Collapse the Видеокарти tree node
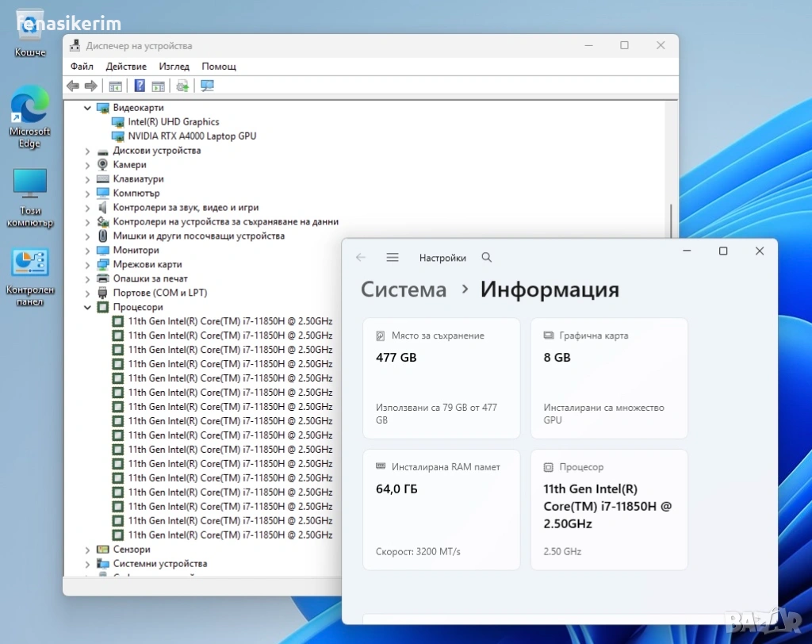Image resolution: width=812 pixels, height=644 pixels. tap(88, 108)
